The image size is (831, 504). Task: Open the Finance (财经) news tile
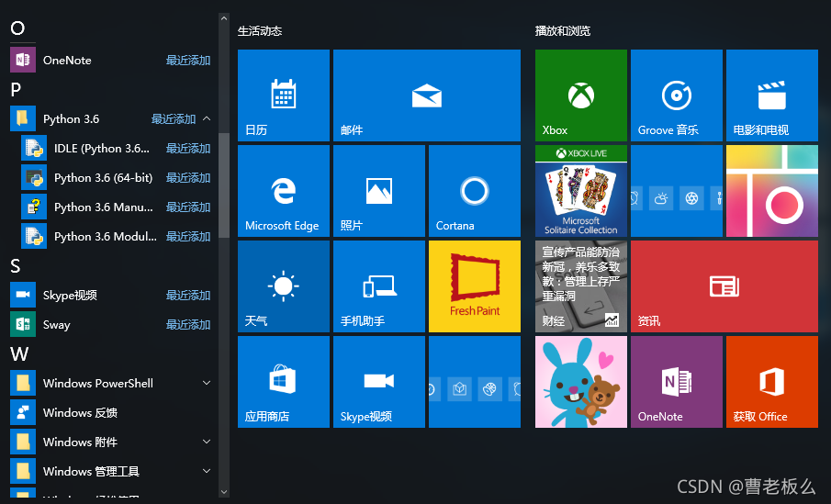[581, 286]
